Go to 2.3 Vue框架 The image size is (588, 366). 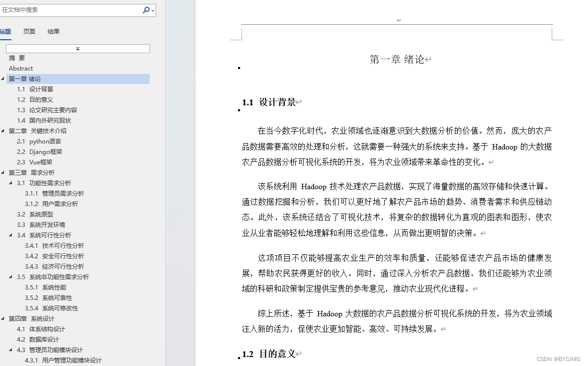pos(34,162)
